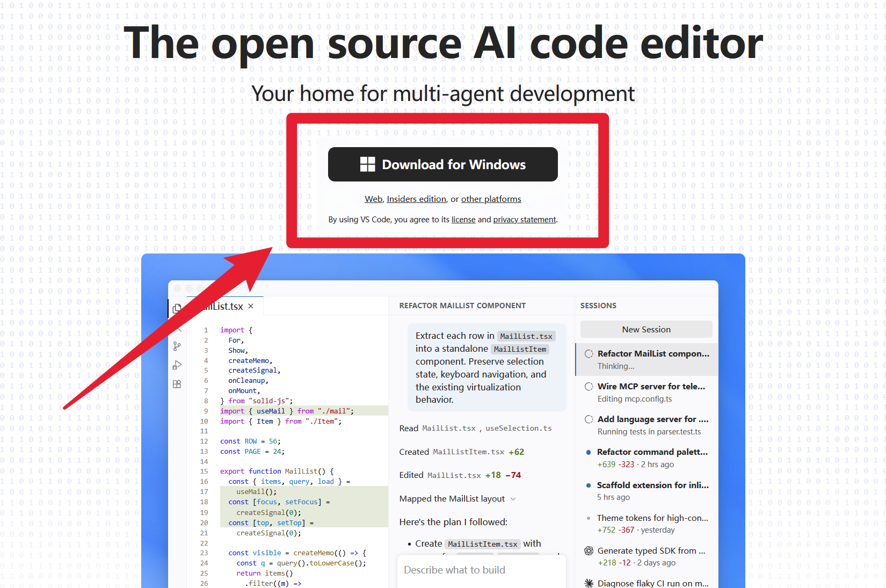The image size is (886, 588).
Task: Click the Download for Windows button
Action: [442, 164]
